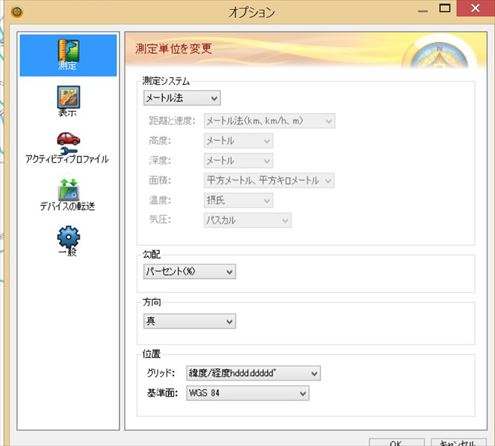The width and height of the screenshot is (495, 446).
Task: Click the app icon in title bar
Action: tap(17, 12)
